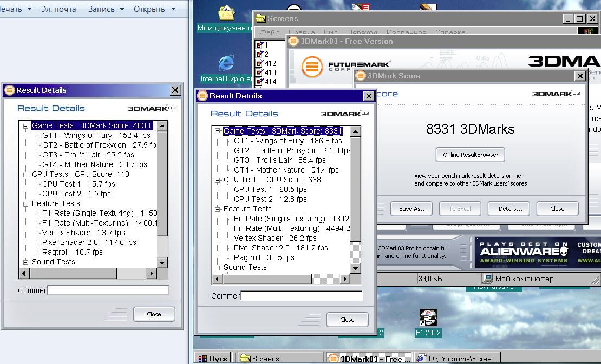
Task: Switch to D:\Programs\Scree... taskbar button
Action: click(x=458, y=358)
